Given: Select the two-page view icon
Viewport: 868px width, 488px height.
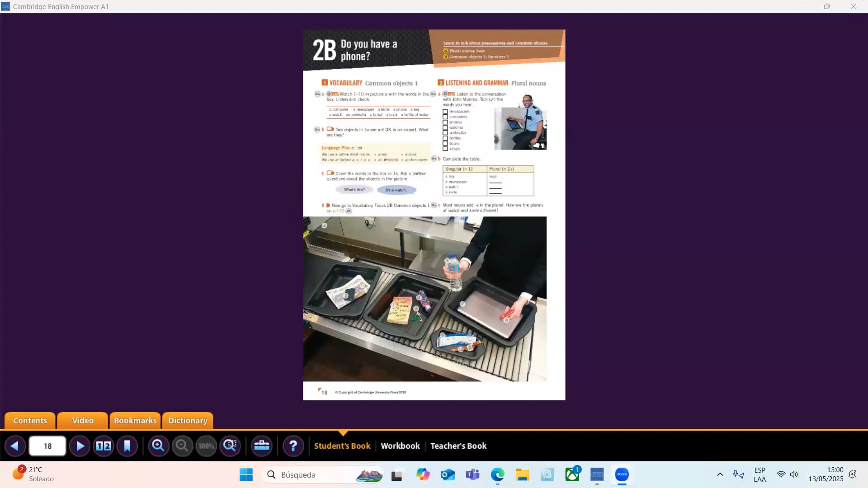Looking at the screenshot, I should 103,446.
